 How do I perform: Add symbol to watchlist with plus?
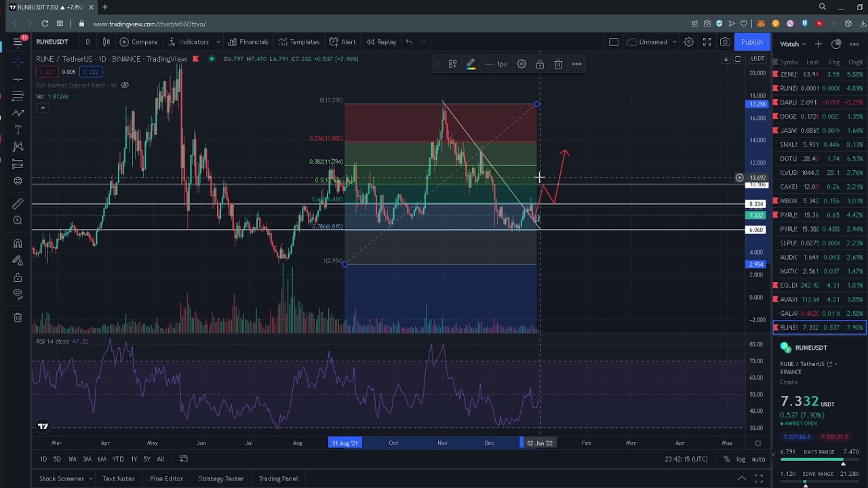click(818, 44)
